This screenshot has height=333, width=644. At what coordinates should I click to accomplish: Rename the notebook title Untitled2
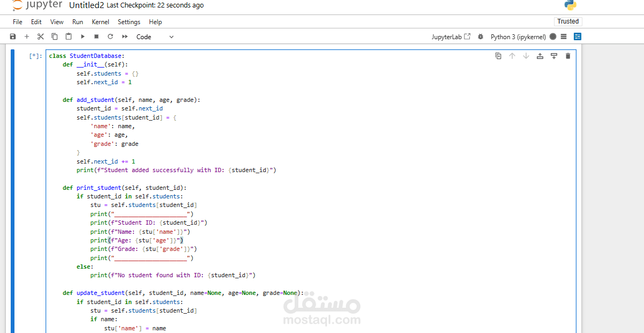87,5
